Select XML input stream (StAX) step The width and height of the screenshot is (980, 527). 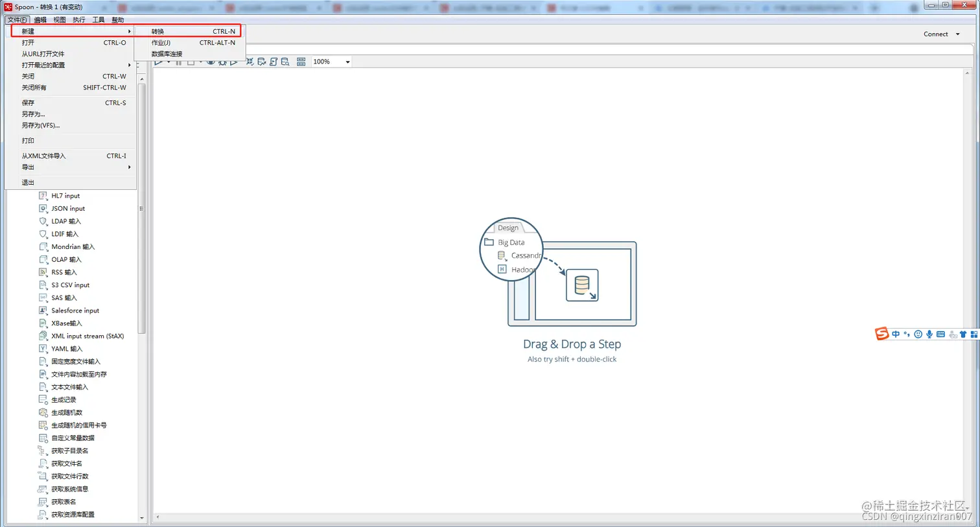87,336
